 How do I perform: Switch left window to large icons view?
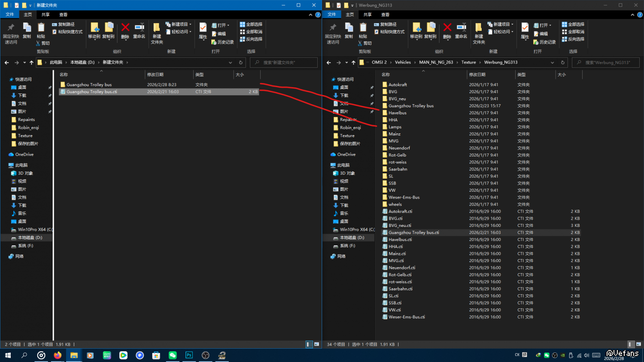(x=316, y=344)
